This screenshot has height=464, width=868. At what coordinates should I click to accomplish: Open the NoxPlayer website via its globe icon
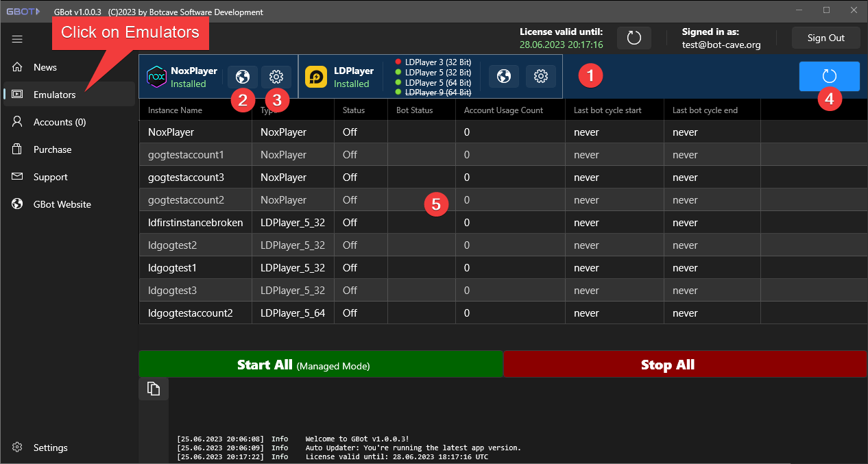coord(243,76)
